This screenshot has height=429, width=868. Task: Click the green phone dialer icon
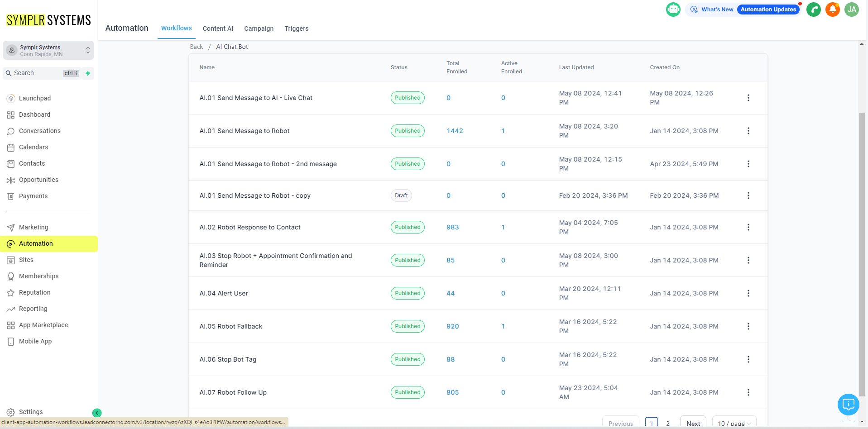click(813, 10)
